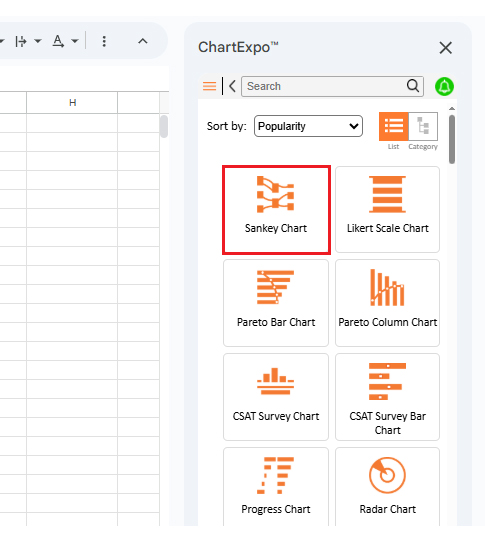Select the Likert Scale Chart tile

pyautogui.click(x=387, y=209)
